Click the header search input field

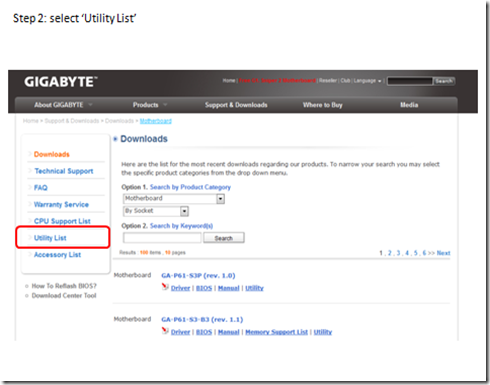click(410, 81)
